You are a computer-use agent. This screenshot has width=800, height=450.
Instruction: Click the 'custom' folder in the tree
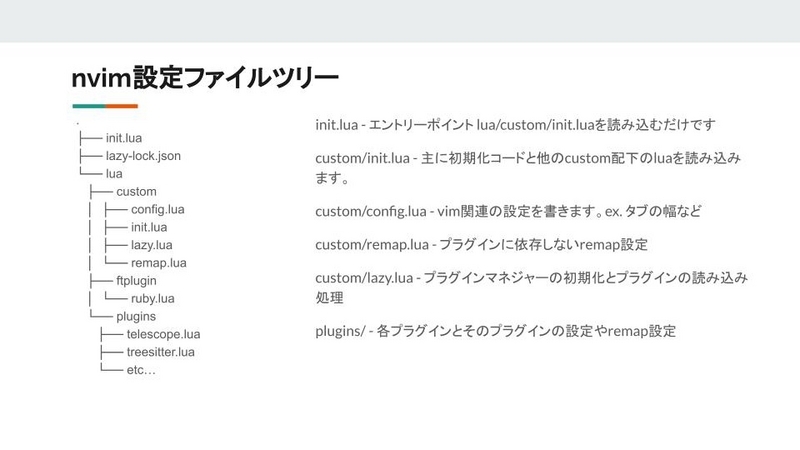click(136, 191)
